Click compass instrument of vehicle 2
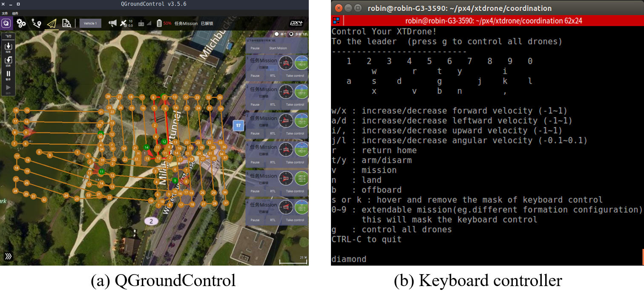644x301 pixels. (286, 92)
